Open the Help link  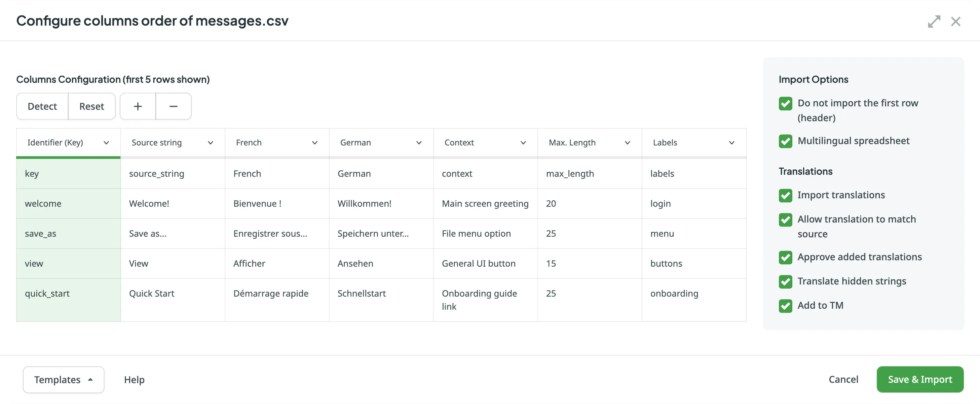pyautogui.click(x=134, y=379)
